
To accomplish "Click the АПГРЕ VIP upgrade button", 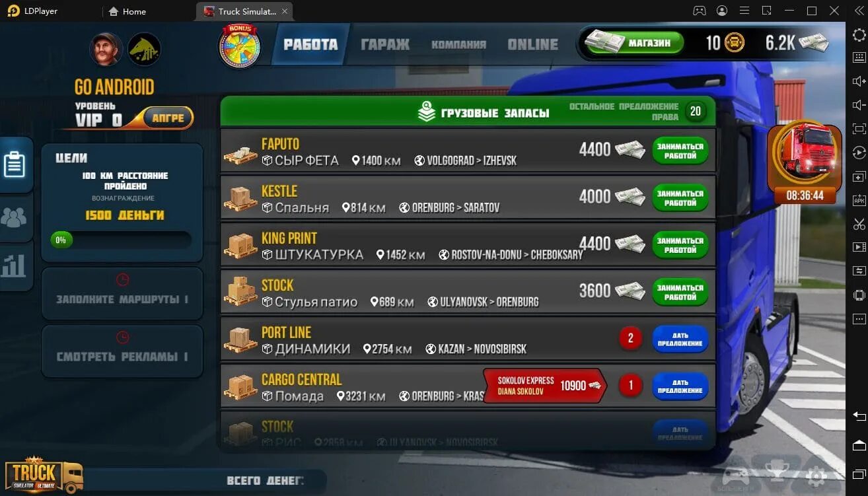I will click(168, 118).
